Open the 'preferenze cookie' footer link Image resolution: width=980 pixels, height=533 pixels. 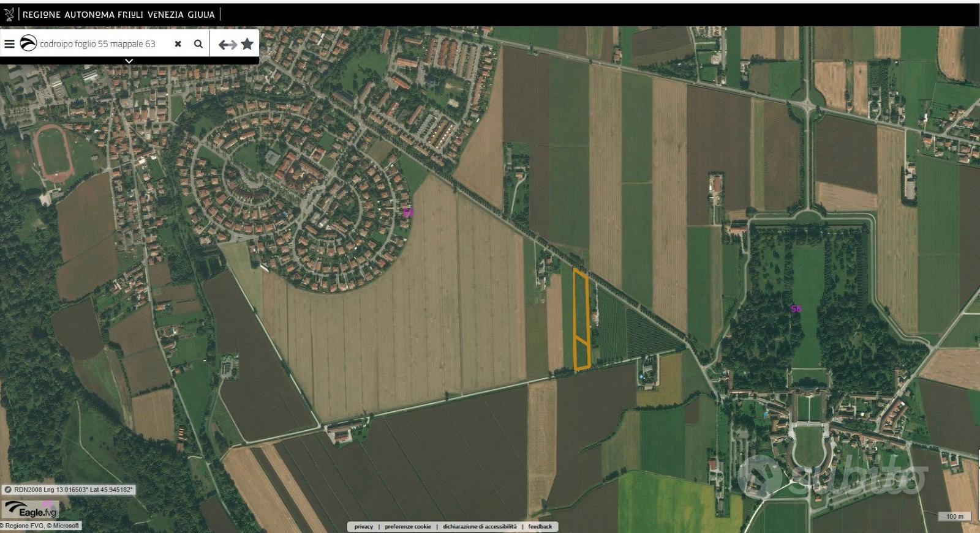tap(408, 526)
